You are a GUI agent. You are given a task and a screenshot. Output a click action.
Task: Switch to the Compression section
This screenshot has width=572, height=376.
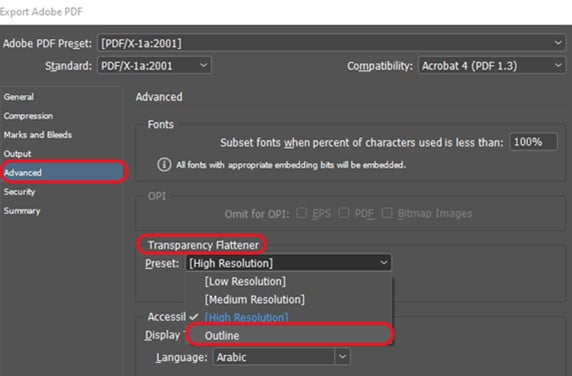pyautogui.click(x=28, y=116)
